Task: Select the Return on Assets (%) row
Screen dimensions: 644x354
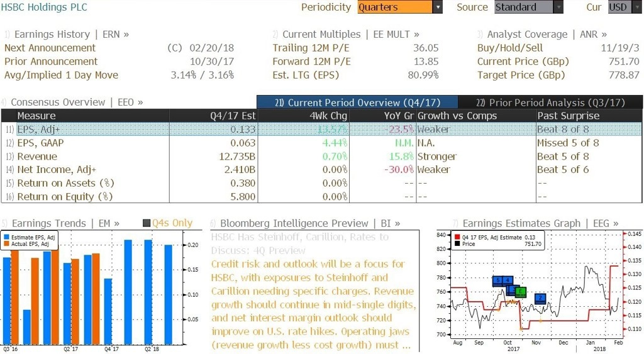Action: click(x=321, y=183)
